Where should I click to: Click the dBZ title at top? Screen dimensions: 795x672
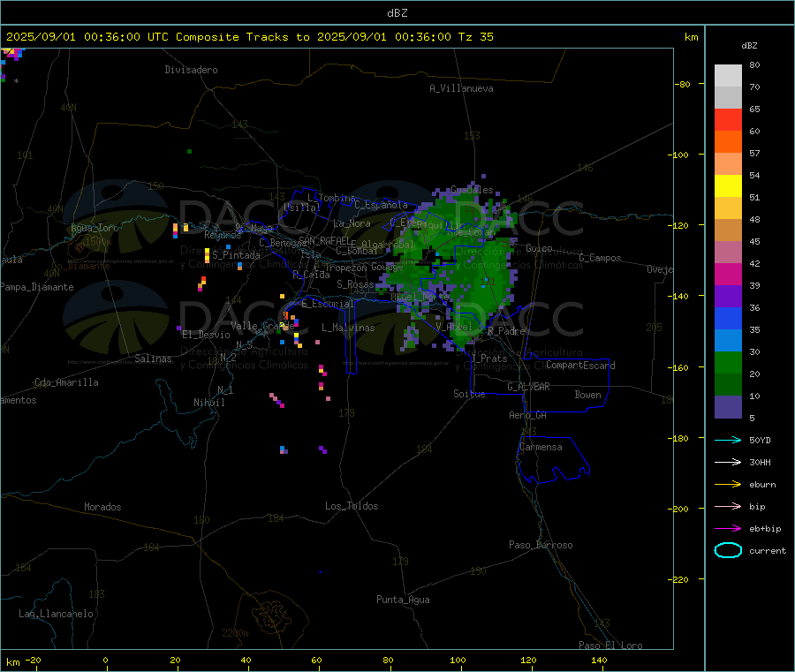point(397,13)
